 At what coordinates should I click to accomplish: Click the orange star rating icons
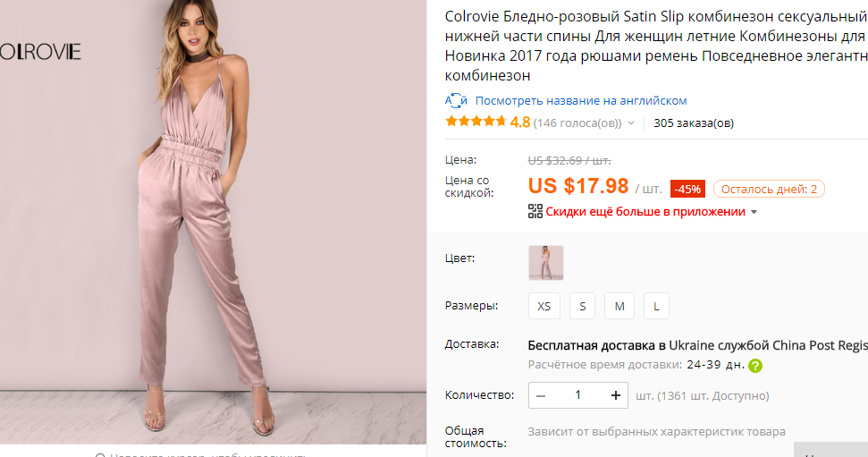click(476, 123)
